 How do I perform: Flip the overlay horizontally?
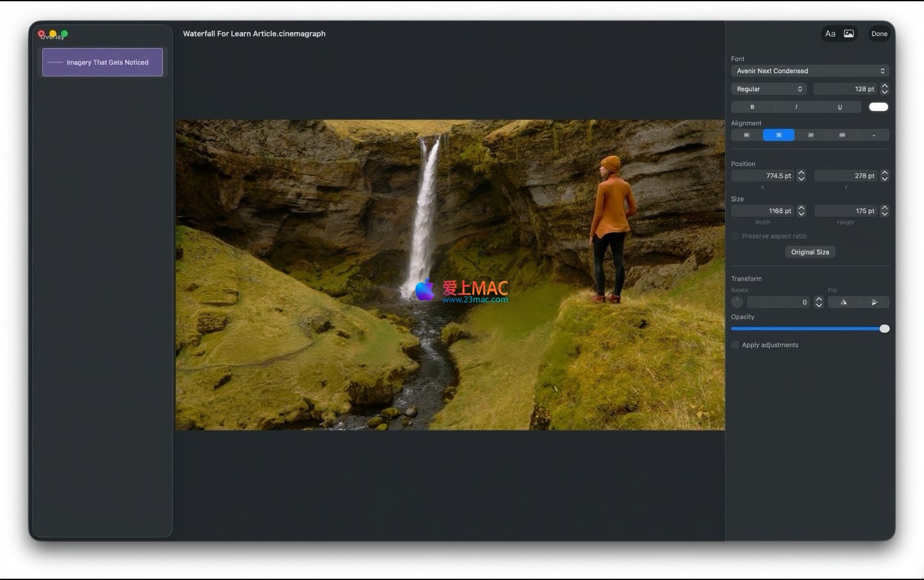tap(843, 302)
